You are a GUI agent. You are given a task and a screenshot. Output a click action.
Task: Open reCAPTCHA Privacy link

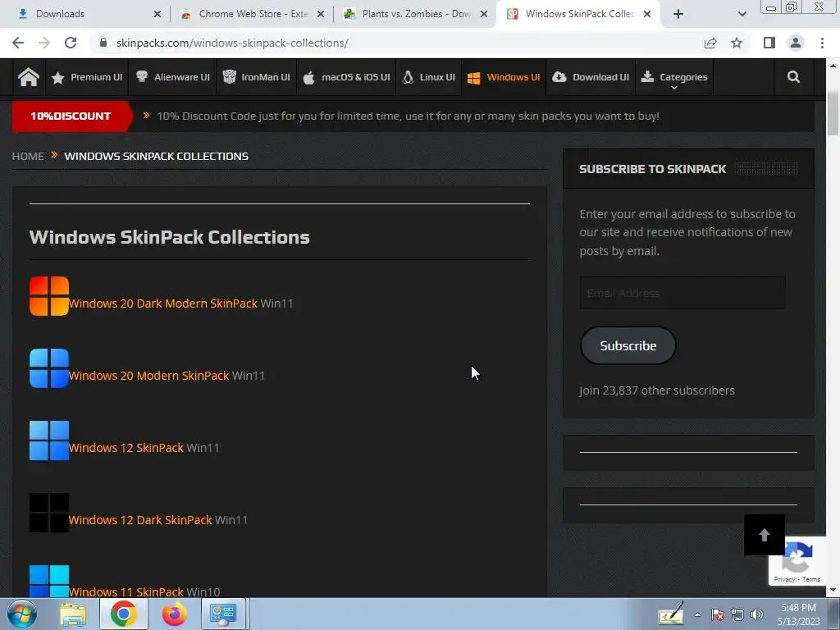784,579
